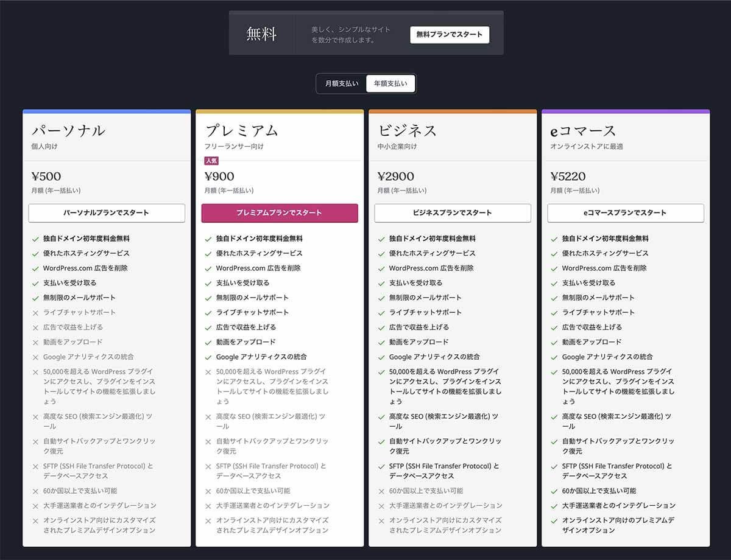Click the プレミアム plan heading

tap(241, 131)
